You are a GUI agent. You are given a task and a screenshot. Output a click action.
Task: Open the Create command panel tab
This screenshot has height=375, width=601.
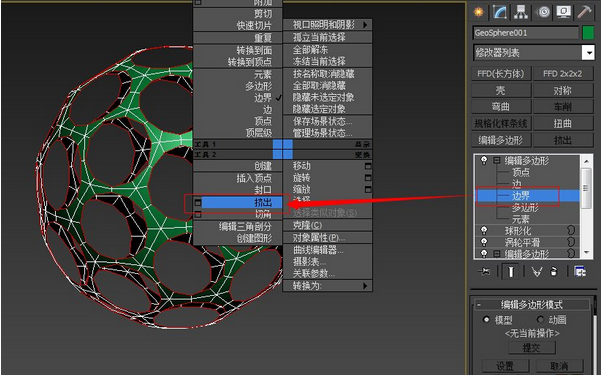[478, 12]
